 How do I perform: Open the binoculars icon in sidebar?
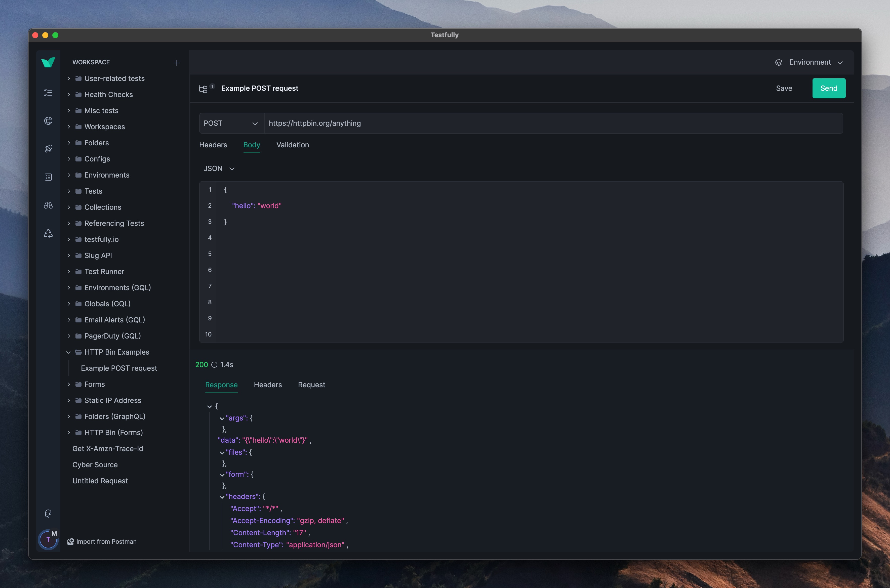click(48, 205)
